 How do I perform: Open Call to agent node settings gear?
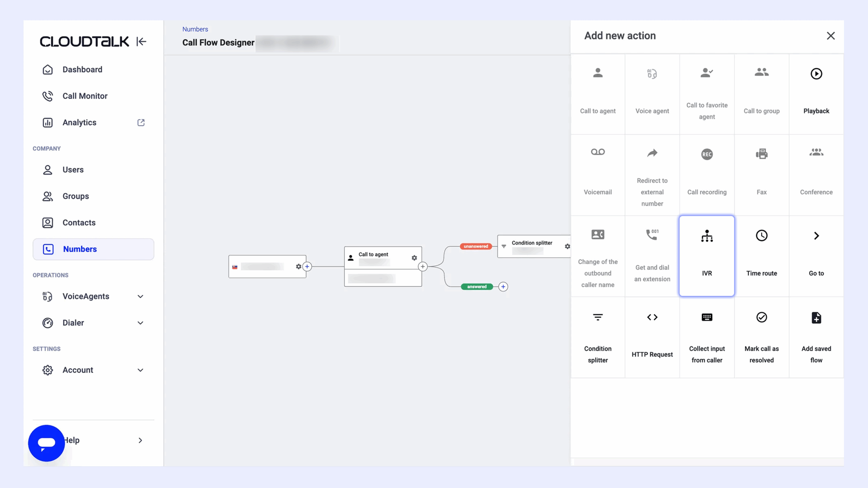click(x=414, y=258)
